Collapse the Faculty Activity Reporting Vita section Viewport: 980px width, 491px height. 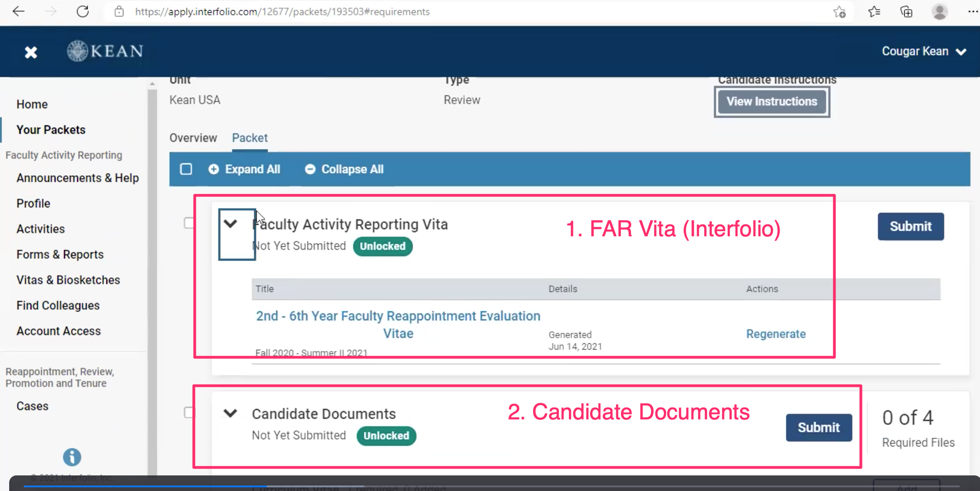pos(230,223)
